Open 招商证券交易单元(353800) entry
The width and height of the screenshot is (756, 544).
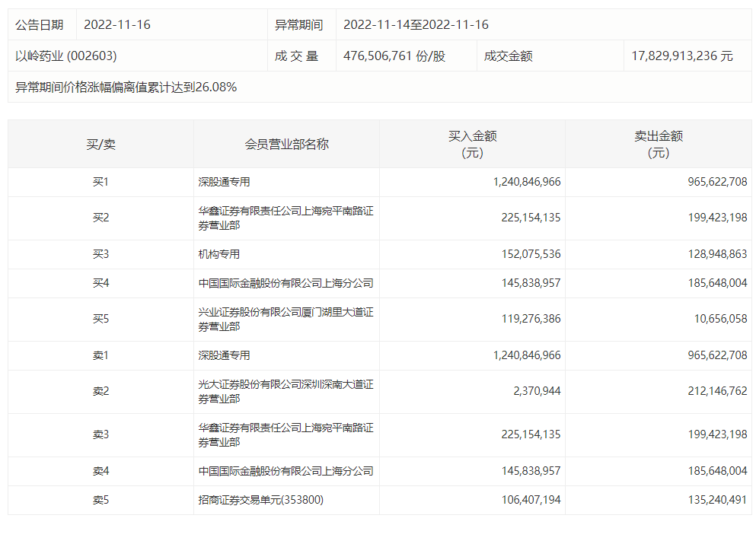(266, 500)
